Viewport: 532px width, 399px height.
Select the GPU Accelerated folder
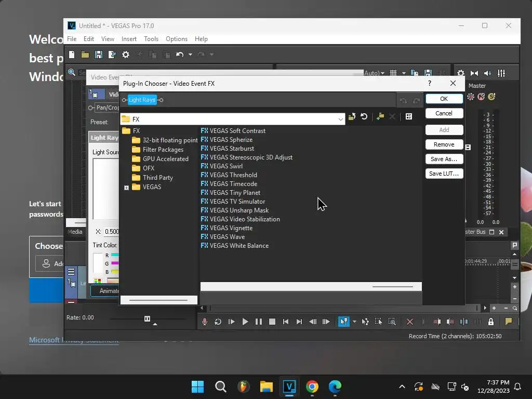coord(160,159)
